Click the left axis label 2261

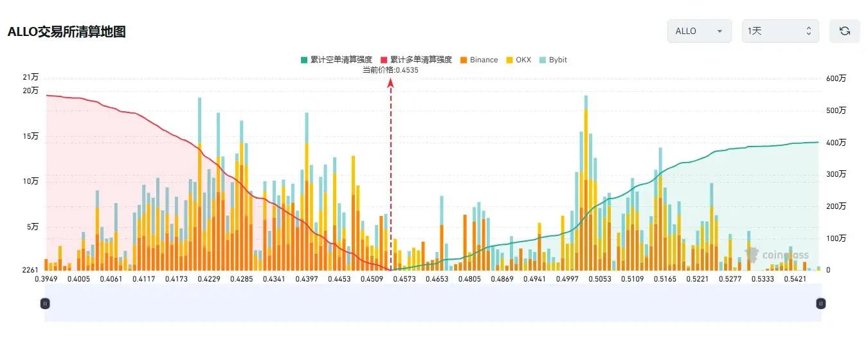pyautogui.click(x=32, y=270)
